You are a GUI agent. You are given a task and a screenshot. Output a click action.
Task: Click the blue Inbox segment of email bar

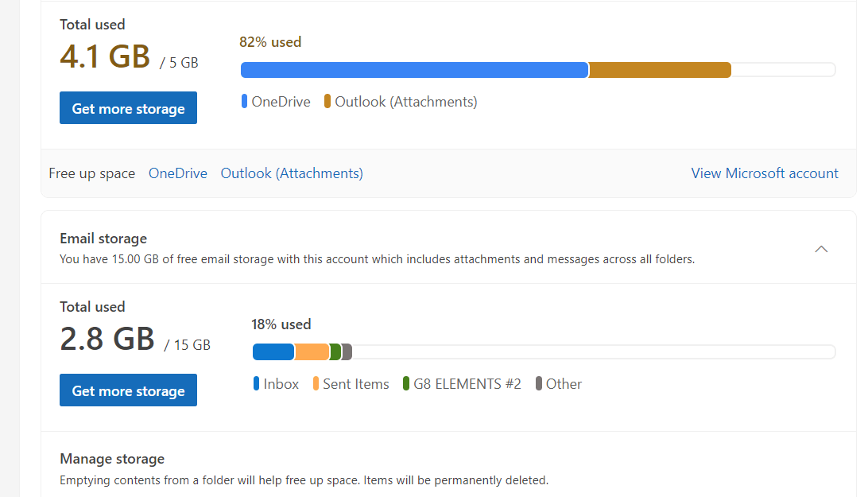click(x=273, y=351)
